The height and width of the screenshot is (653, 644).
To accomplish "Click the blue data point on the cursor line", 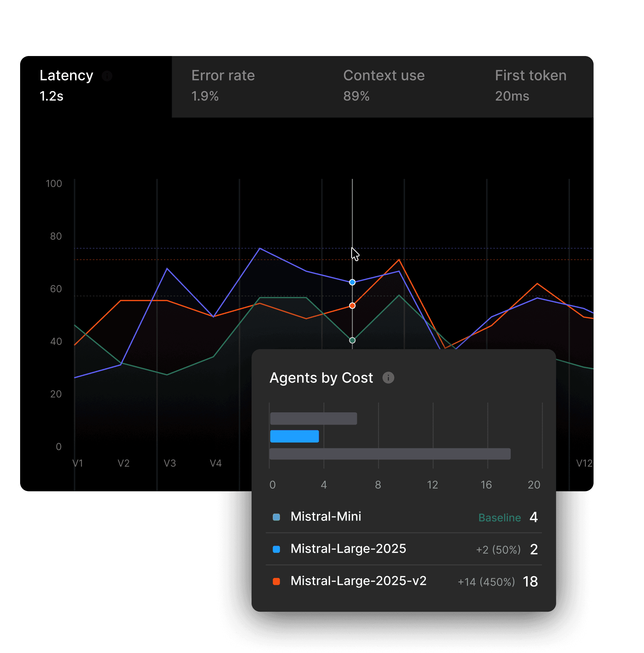I will 352,282.
